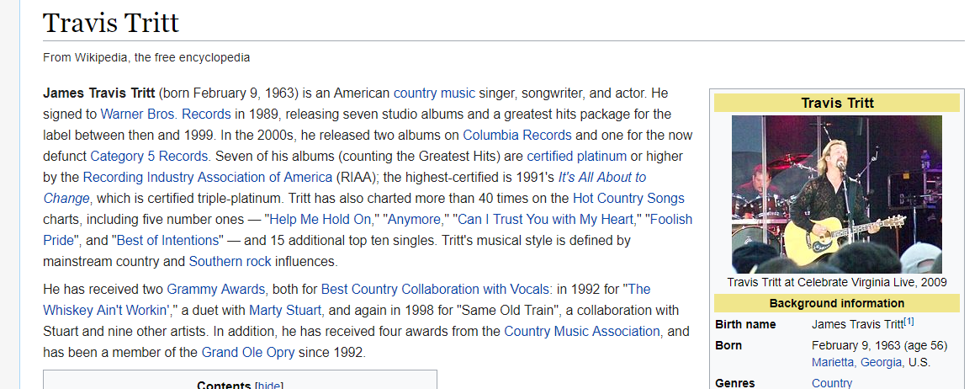Click the Anymore song link

tap(415, 219)
